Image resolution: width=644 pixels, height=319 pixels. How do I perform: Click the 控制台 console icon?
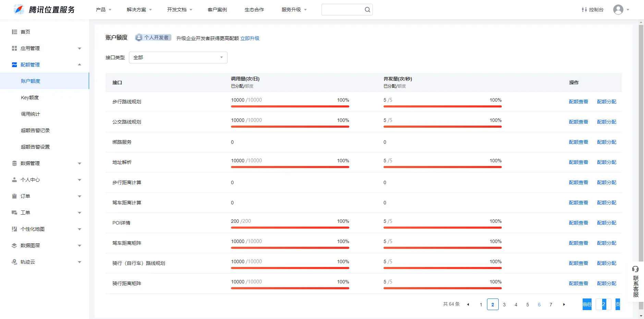584,10
